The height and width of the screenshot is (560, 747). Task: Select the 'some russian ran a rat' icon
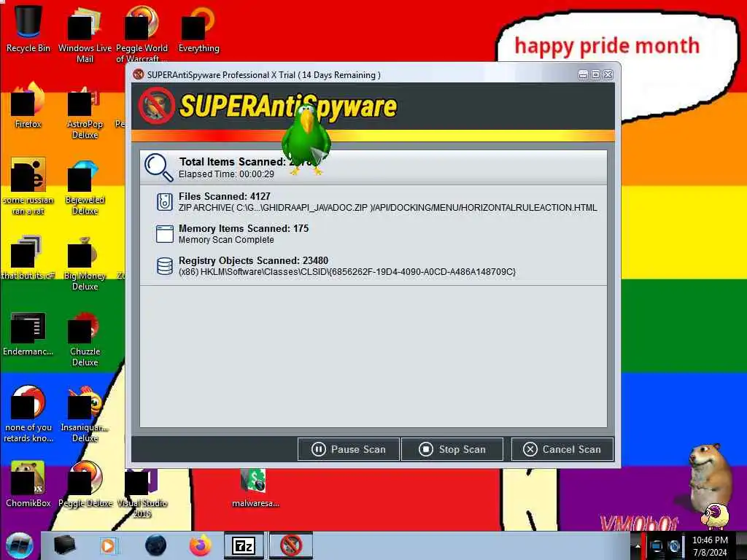click(28, 187)
